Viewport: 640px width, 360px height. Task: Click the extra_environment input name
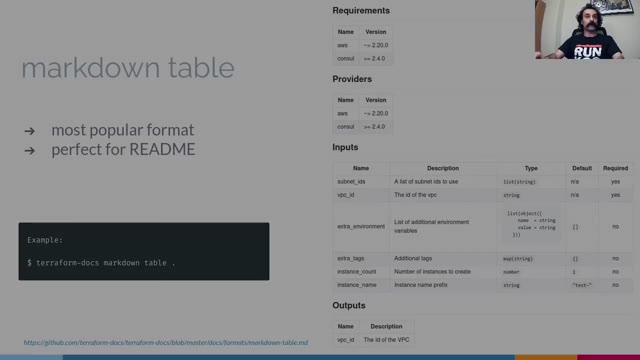pos(361,227)
